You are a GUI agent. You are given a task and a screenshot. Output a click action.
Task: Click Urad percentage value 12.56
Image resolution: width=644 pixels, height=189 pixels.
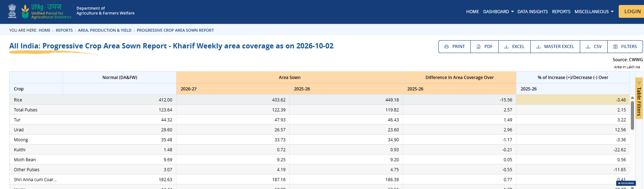click(x=620, y=130)
